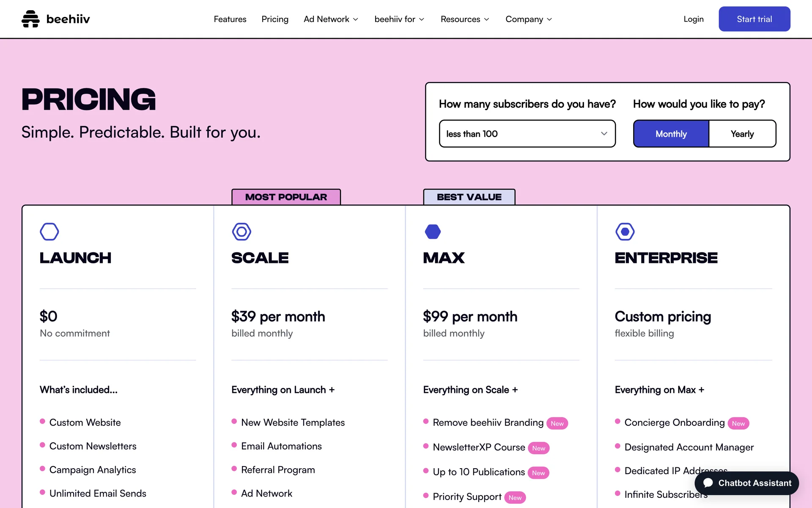Click the New badge beside Concierge Onboarding
This screenshot has width=812, height=508.
[x=738, y=423]
